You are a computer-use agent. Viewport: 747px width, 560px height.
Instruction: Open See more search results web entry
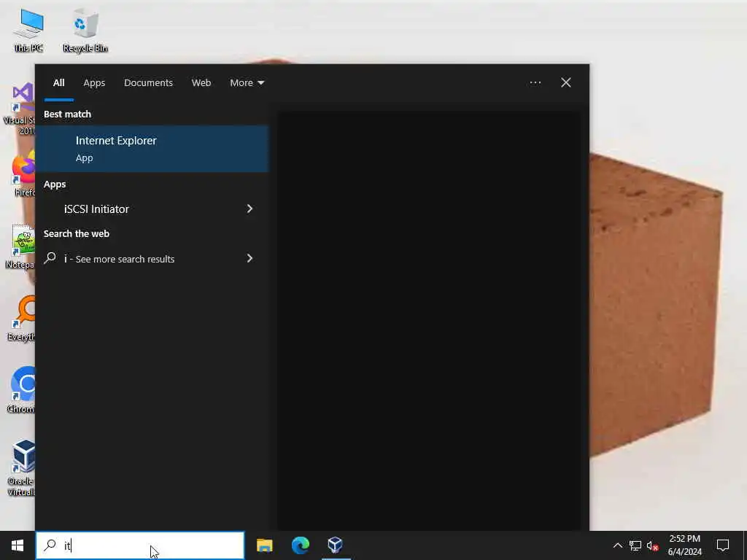(119, 259)
